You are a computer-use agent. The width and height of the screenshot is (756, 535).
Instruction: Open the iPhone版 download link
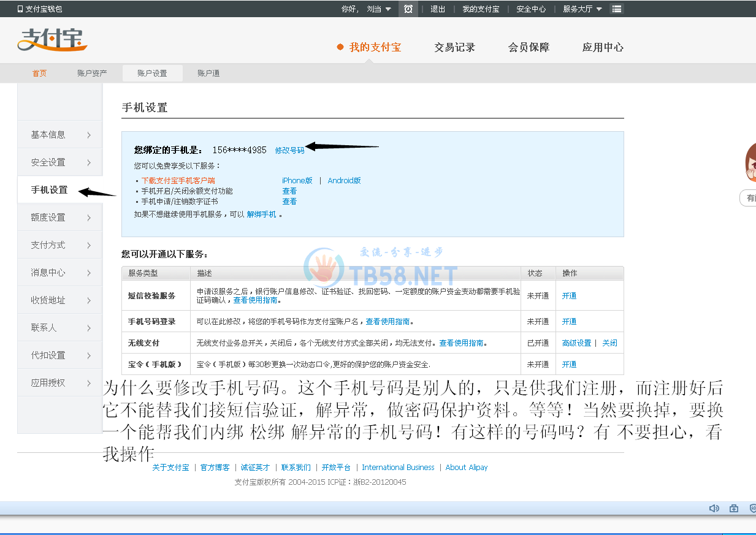coord(297,180)
